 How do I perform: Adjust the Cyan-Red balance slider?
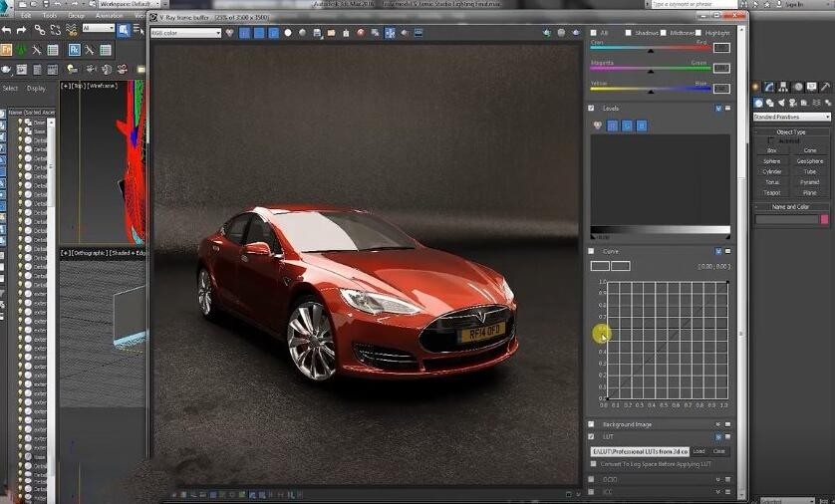pyautogui.click(x=651, y=49)
